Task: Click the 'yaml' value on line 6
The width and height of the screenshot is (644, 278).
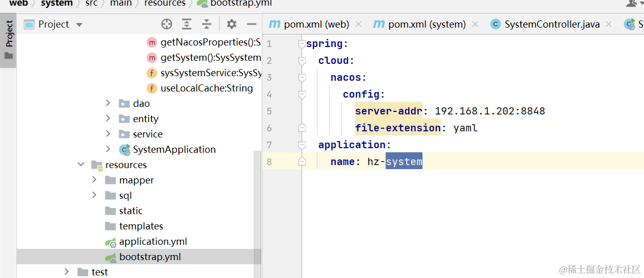Action: [465, 128]
